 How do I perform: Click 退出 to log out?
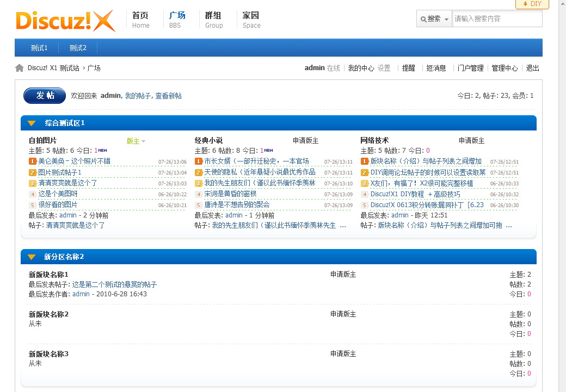point(532,68)
